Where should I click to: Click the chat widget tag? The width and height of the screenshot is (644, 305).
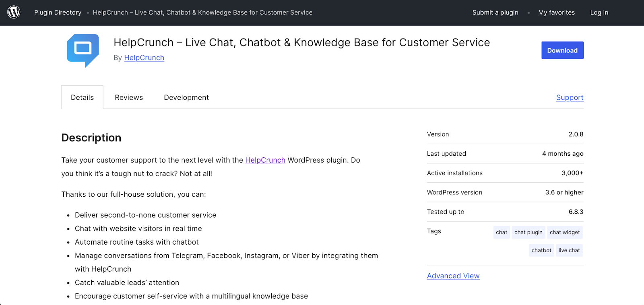[565, 232]
